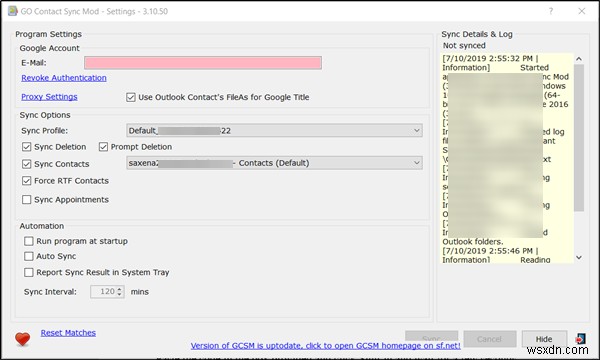Click the Cancel button
The image size is (600, 360).
click(x=489, y=339)
